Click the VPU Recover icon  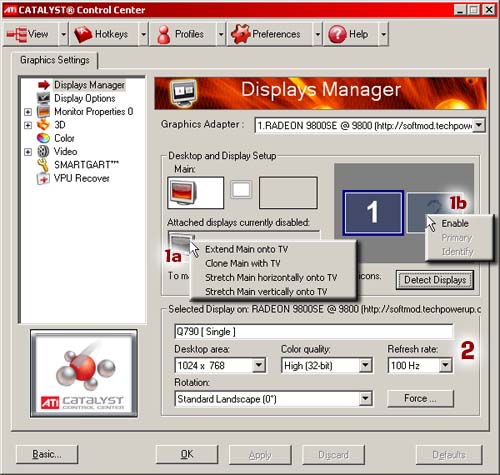pyautogui.click(x=43, y=178)
